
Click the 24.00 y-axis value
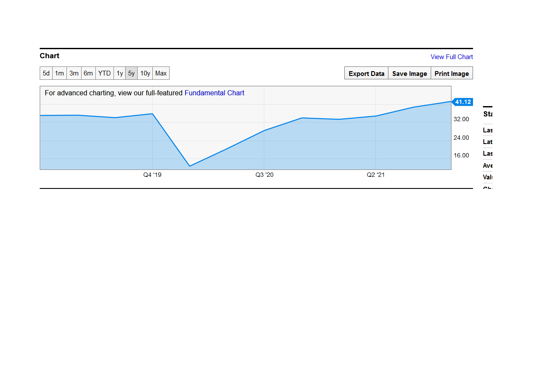click(461, 138)
